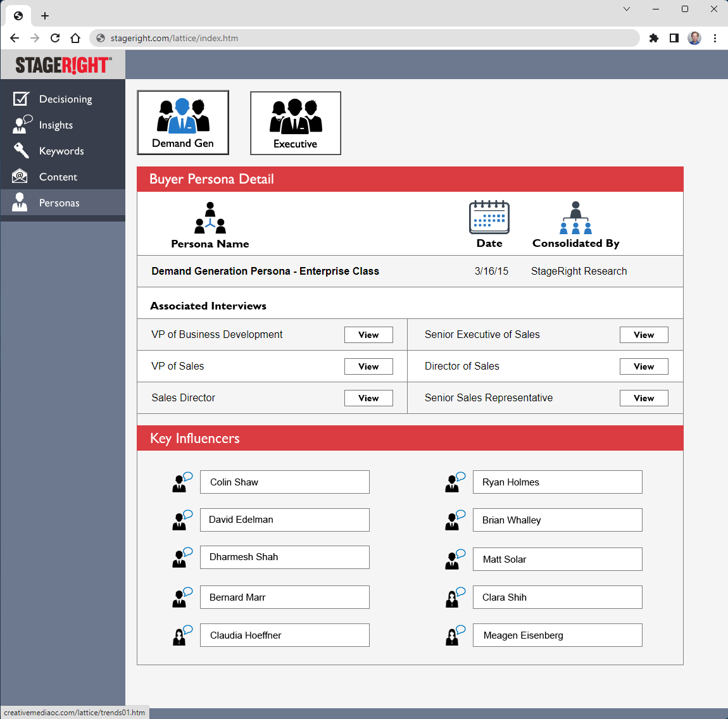This screenshot has width=728, height=719.
Task: Click the Decisioning checkbox icon
Action: pos(21,99)
